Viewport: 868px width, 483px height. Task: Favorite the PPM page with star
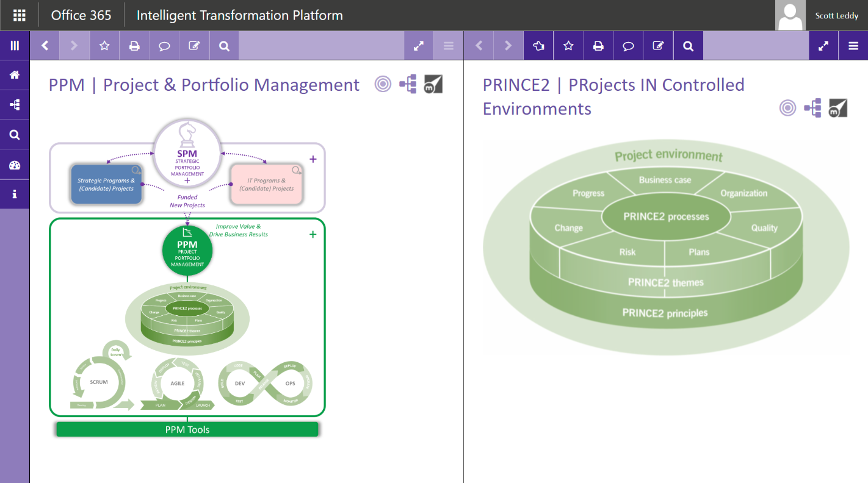104,46
